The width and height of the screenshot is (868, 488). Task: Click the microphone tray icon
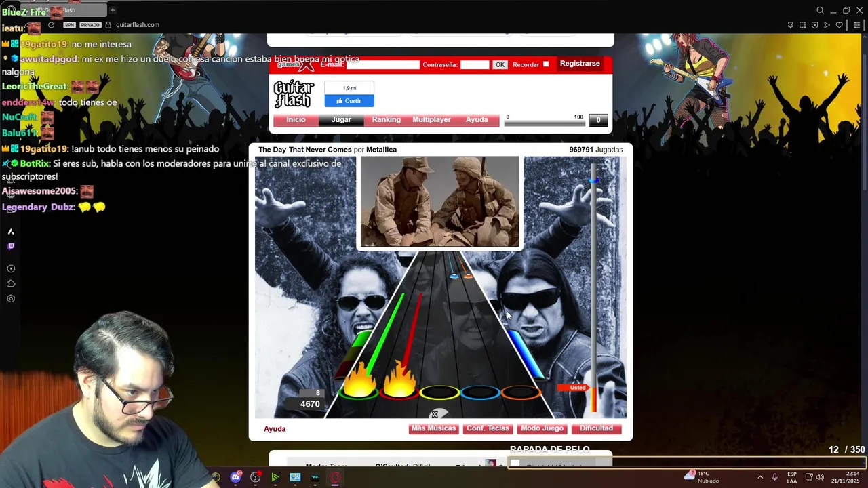(775, 477)
